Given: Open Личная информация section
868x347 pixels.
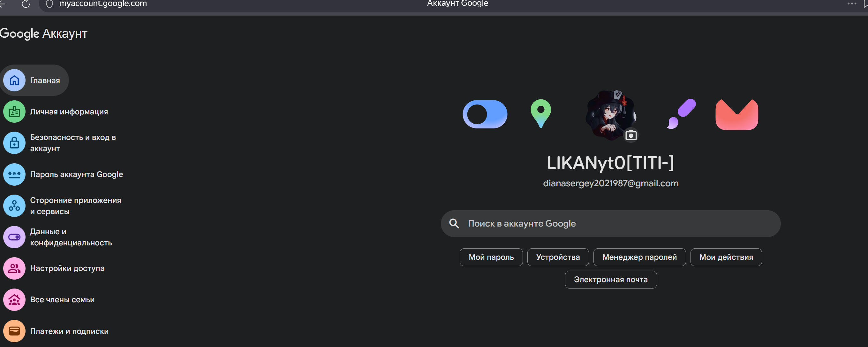Looking at the screenshot, I should click(x=69, y=112).
